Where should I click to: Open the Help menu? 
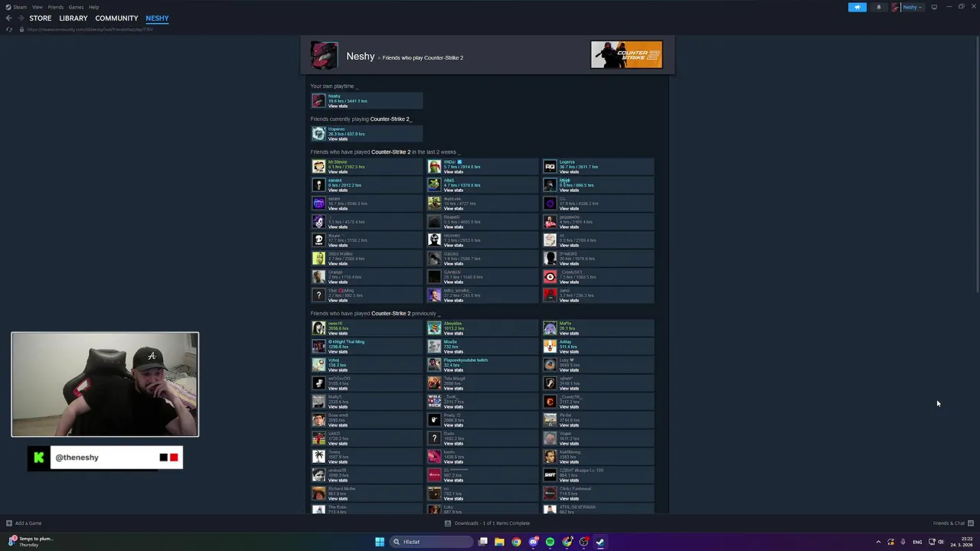tap(93, 7)
